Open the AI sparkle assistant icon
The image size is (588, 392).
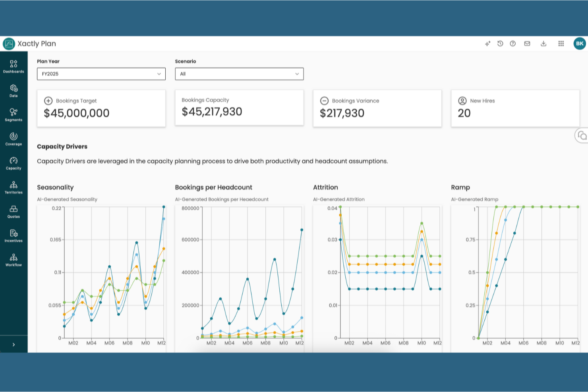pos(487,44)
